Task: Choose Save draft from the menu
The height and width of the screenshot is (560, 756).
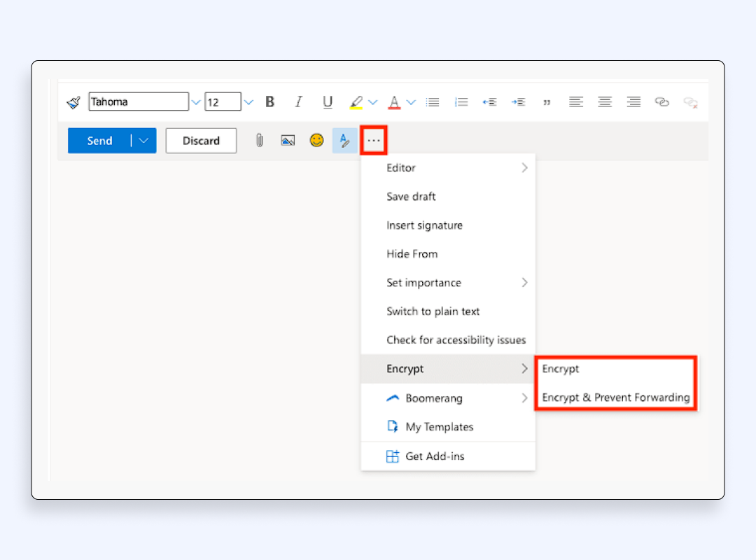Action: click(411, 197)
